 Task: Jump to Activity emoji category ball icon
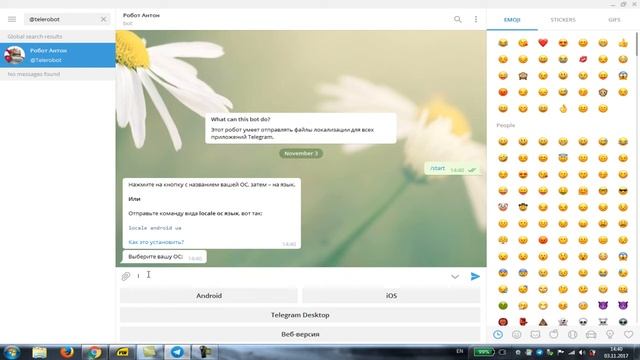573,335
